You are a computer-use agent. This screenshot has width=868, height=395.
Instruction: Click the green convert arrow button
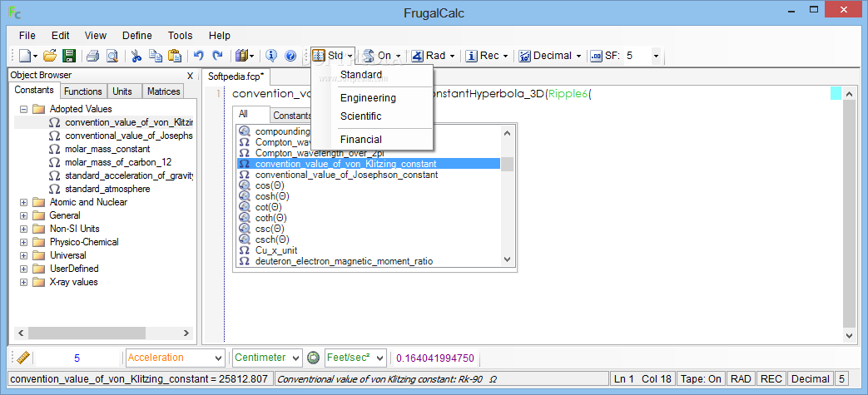(x=314, y=358)
